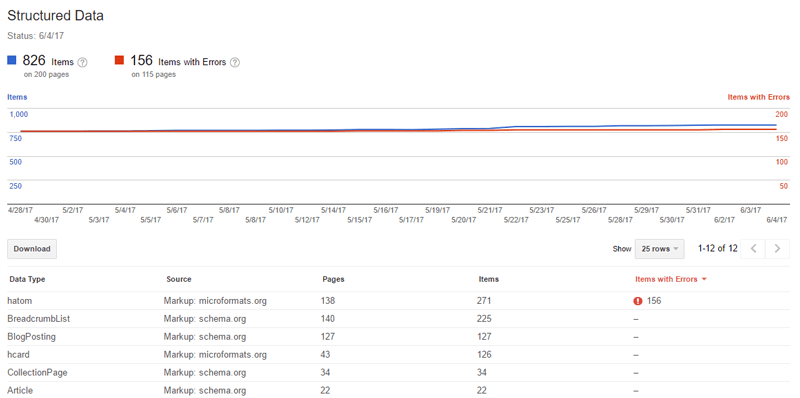
Task: Click the 271 items value for hatom
Action: point(485,301)
